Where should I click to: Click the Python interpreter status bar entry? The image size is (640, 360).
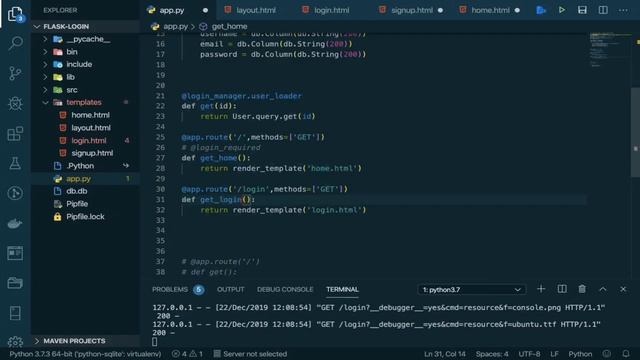pyautogui.click(x=85, y=354)
